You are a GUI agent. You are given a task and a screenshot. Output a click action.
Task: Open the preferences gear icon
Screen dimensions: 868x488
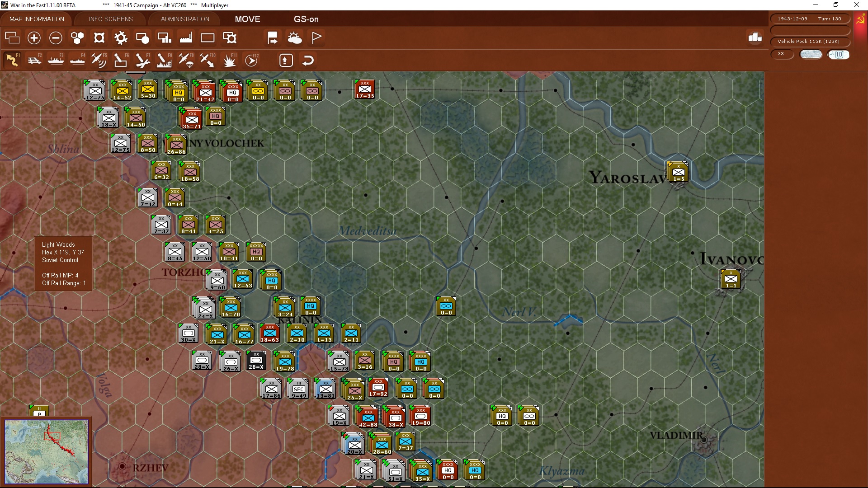[121, 38]
